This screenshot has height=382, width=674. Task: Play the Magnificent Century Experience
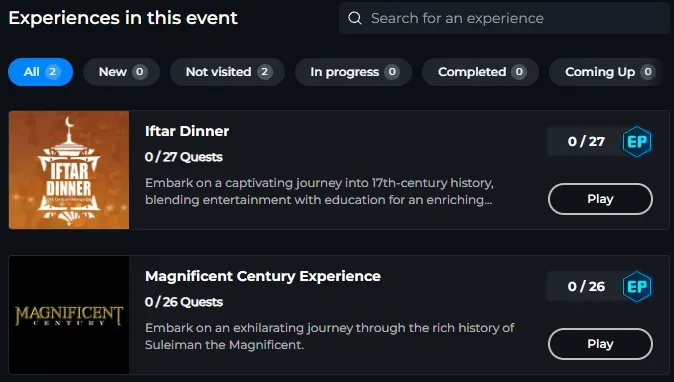pyautogui.click(x=600, y=344)
